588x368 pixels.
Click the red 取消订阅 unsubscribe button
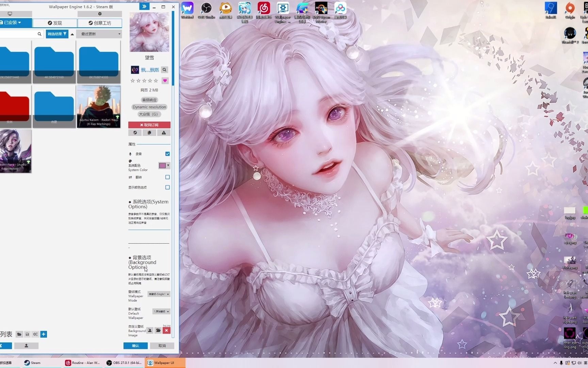pyautogui.click(x=149, y=125)
